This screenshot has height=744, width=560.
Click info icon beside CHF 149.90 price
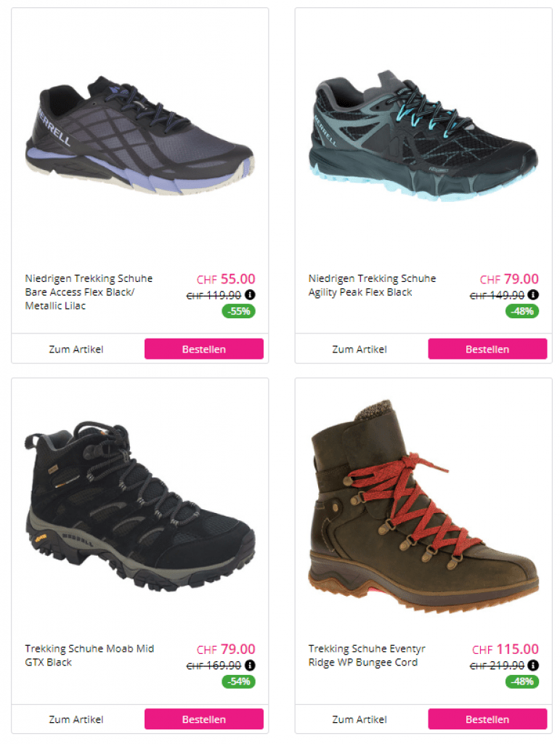coord(533,295)
